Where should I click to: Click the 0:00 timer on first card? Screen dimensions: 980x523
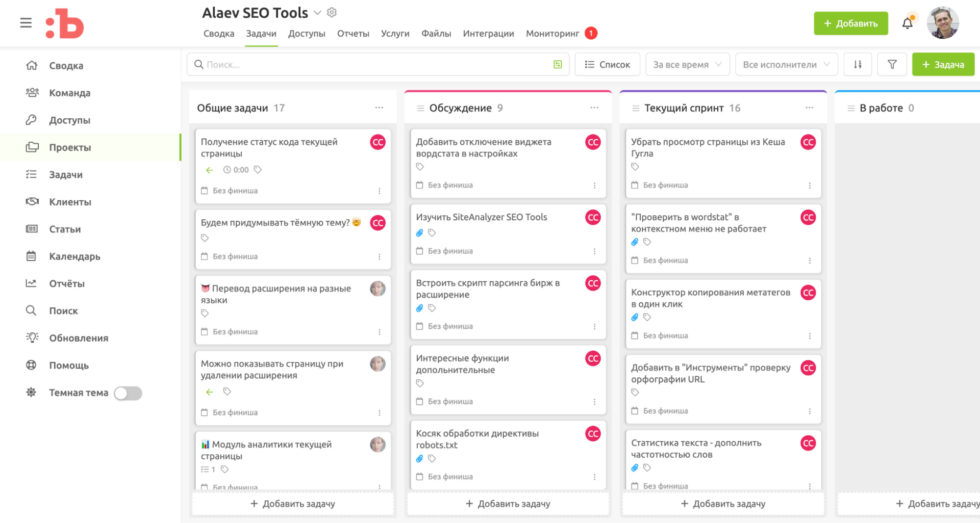[x=236, y=170]
